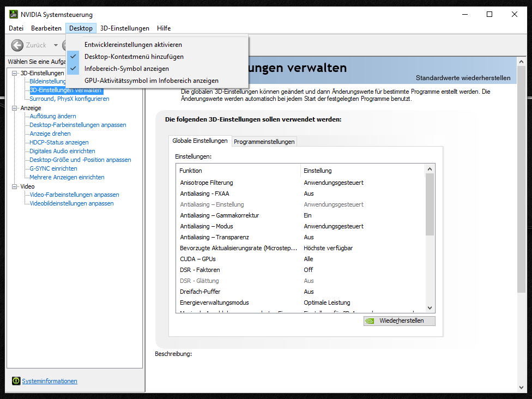532x399 pixels.
Task: Select Energieverwaltungsmodus row
Action: tap(300, 303)
